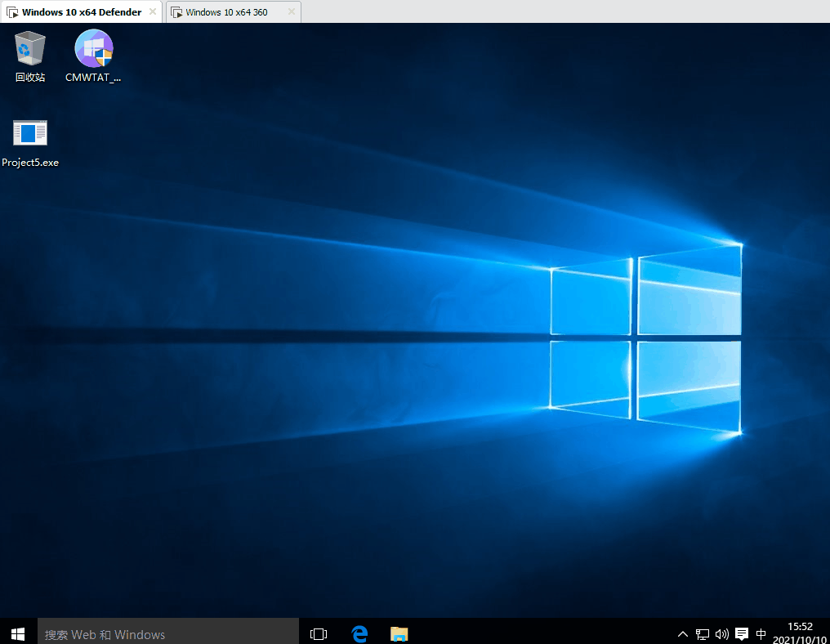Show hidden system tray icons
This screenshot has width=830, height=644.
(683, 634)
